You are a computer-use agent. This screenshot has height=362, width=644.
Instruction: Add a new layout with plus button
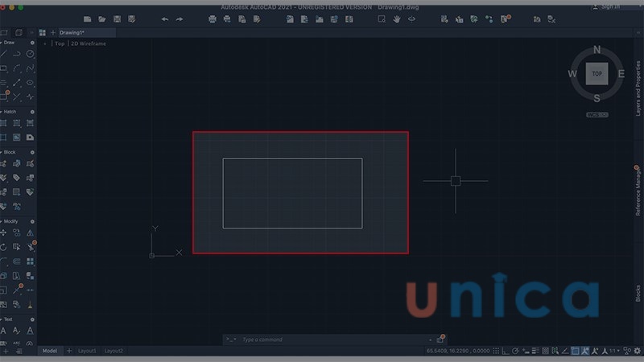click(x=69, y=351)
